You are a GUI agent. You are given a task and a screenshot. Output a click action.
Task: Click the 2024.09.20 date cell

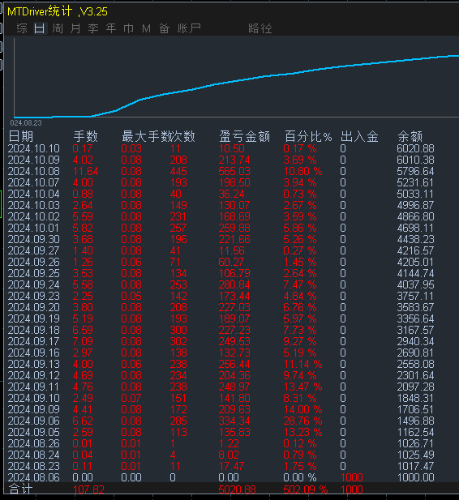tap(34, 307)
